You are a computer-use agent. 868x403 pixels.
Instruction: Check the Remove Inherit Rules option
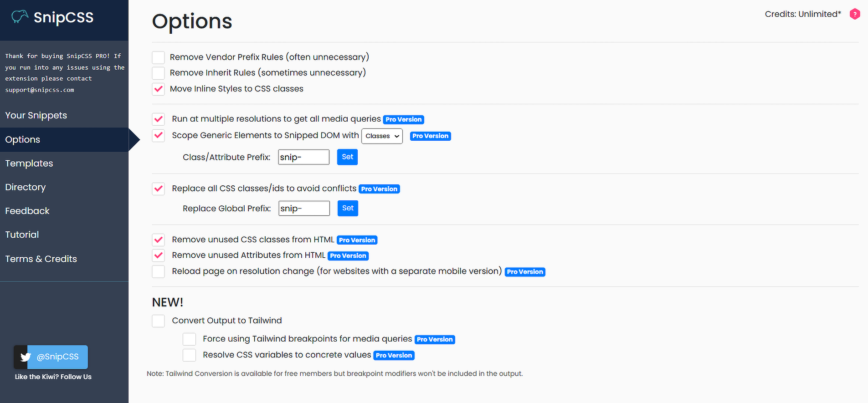[x=158, y=73]
